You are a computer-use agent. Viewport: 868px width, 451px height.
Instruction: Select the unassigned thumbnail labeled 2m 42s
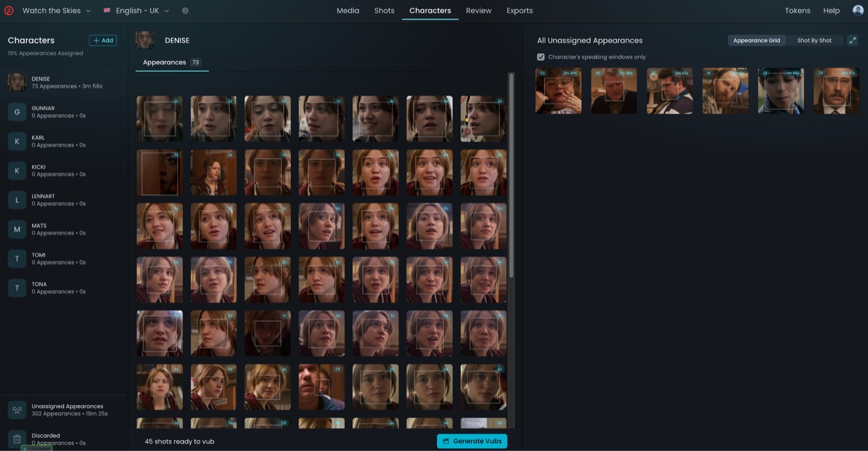pos(670,91)
